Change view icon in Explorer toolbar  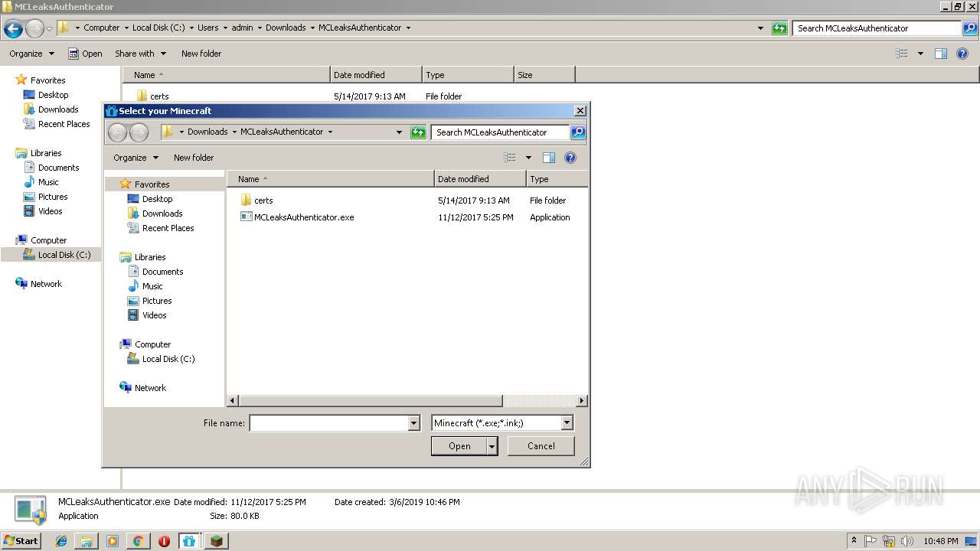pyautogui.click(x=902, y=54)
